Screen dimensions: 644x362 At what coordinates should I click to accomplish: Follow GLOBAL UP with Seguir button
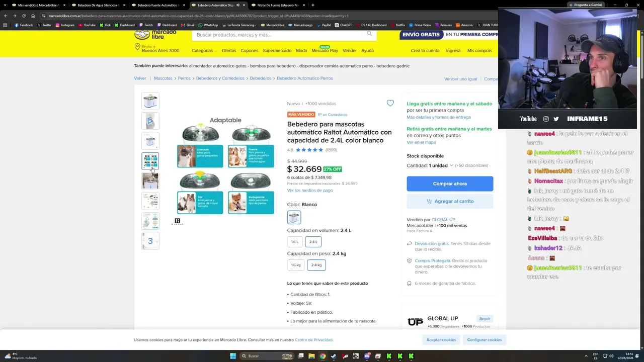click(x=485, y=318)
